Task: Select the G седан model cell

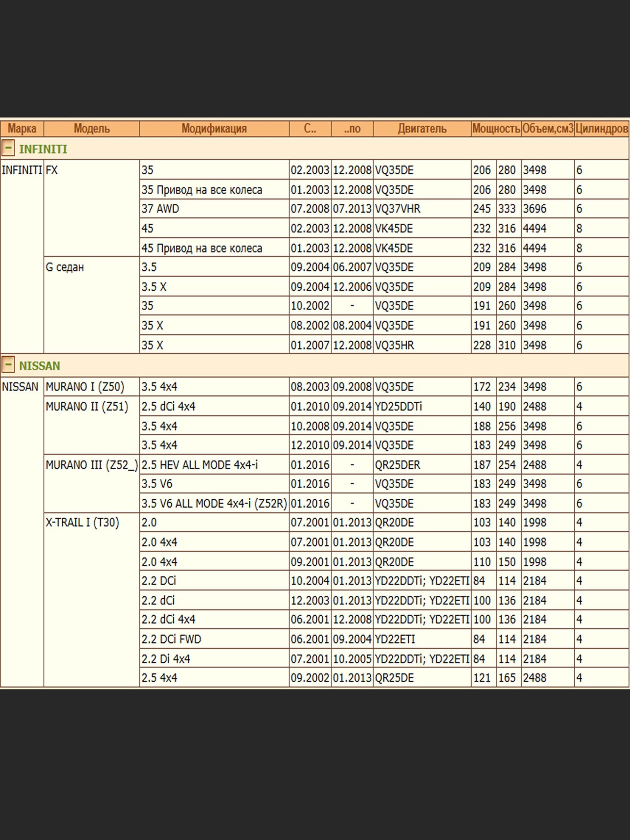Action: pos(65,267)
